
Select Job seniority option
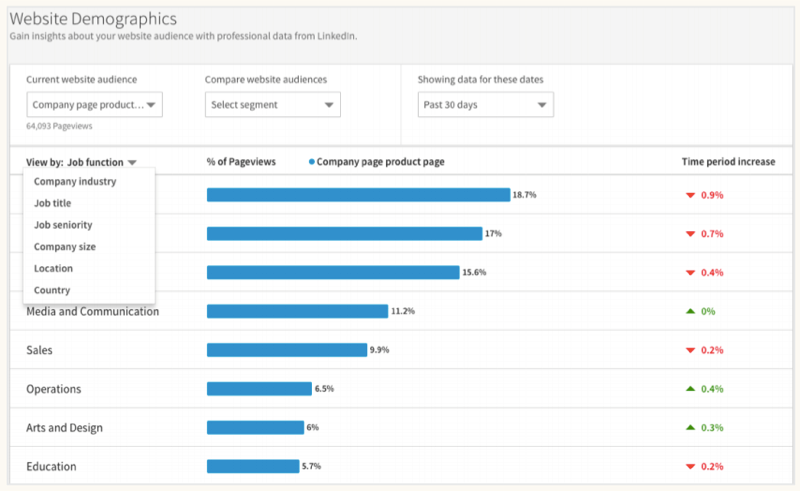[63, 225]
